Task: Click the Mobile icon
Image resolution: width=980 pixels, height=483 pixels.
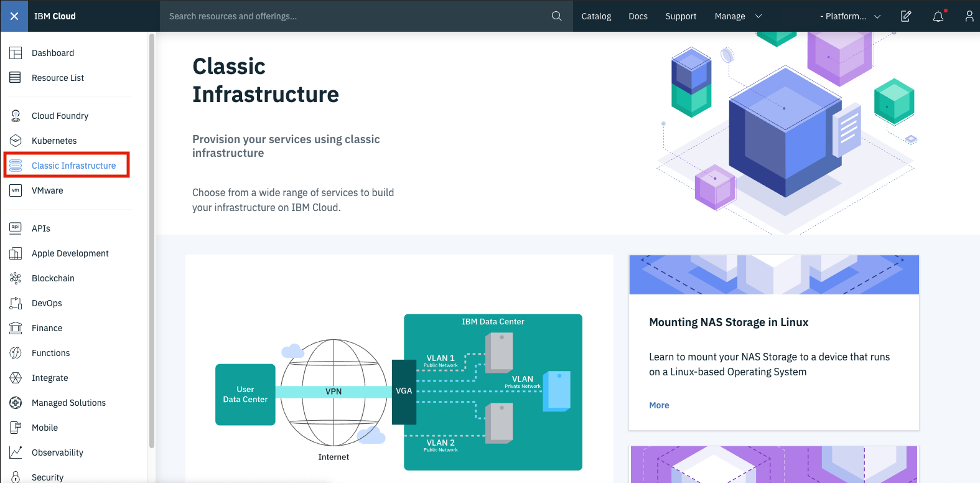Action: (16, 428)
